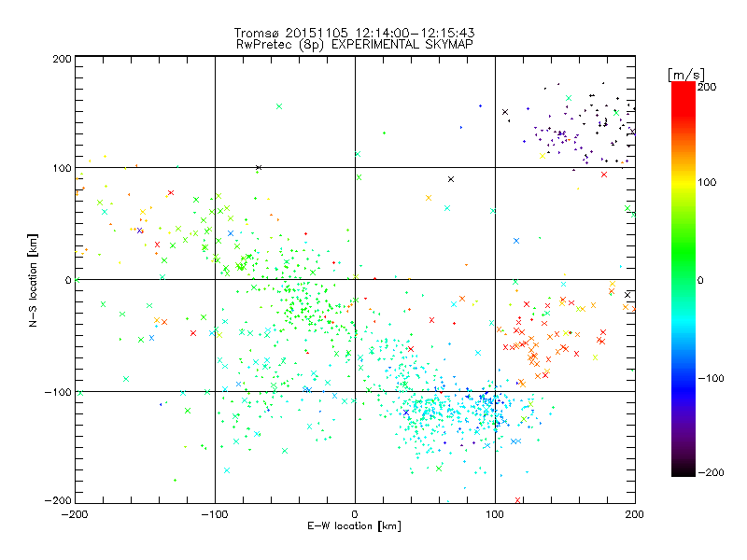The height and width of the screenshot is (560, 747).
Task: Select the subtitle "RwPretec (8p) EXPERIMENTAL SKYMAP"
Action: (x=355, y=44)
